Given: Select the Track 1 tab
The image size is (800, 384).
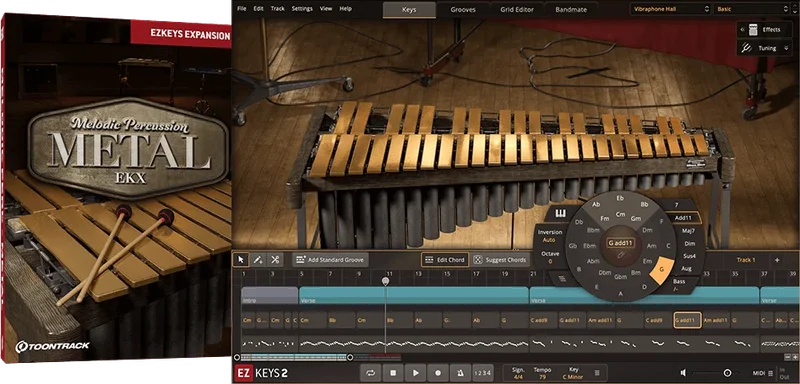Looking at the screenshot, I should [x=745, y=260].
